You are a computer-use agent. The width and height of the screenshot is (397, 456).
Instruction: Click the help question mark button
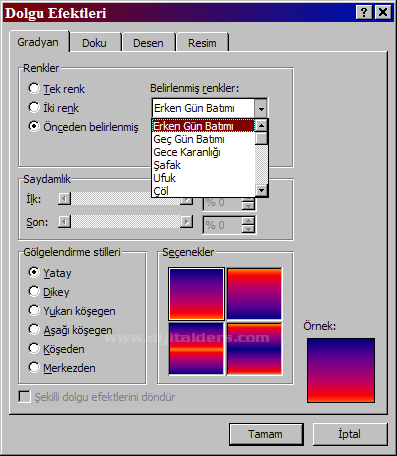tap(364, 13)
